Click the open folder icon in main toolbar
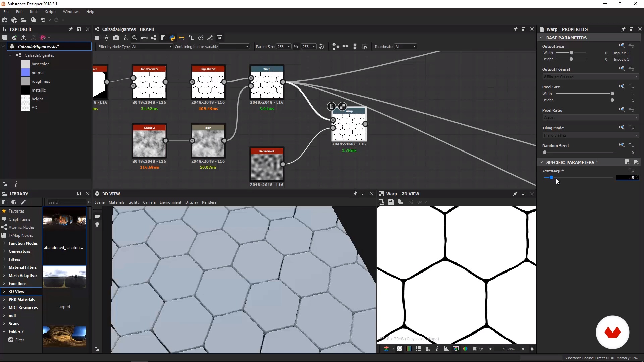The height and width of the screenshot is (362, 644). (x=24, y=20)
